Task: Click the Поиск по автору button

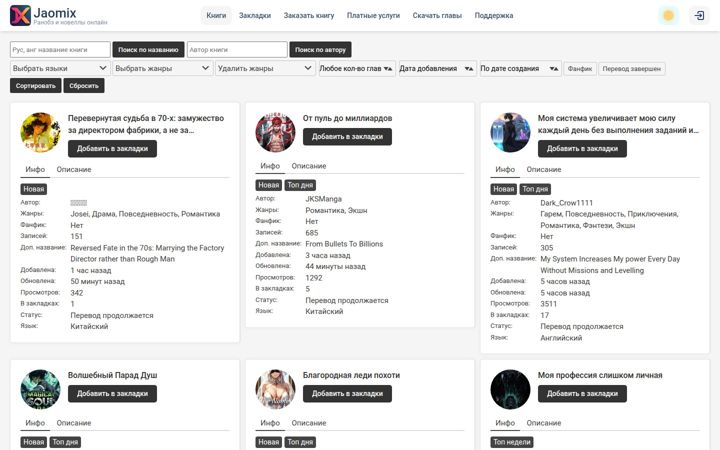Action: pyautogui.click(x=321, y=50)
